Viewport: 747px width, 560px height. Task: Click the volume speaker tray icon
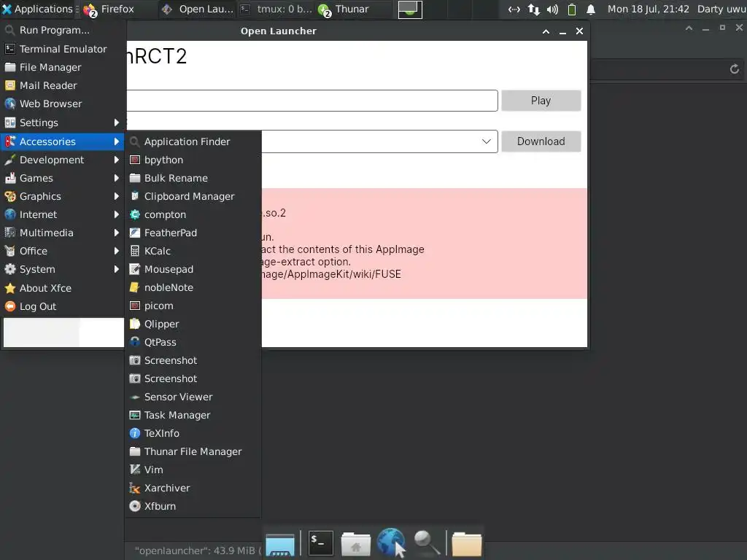click(x=552, y=9)
